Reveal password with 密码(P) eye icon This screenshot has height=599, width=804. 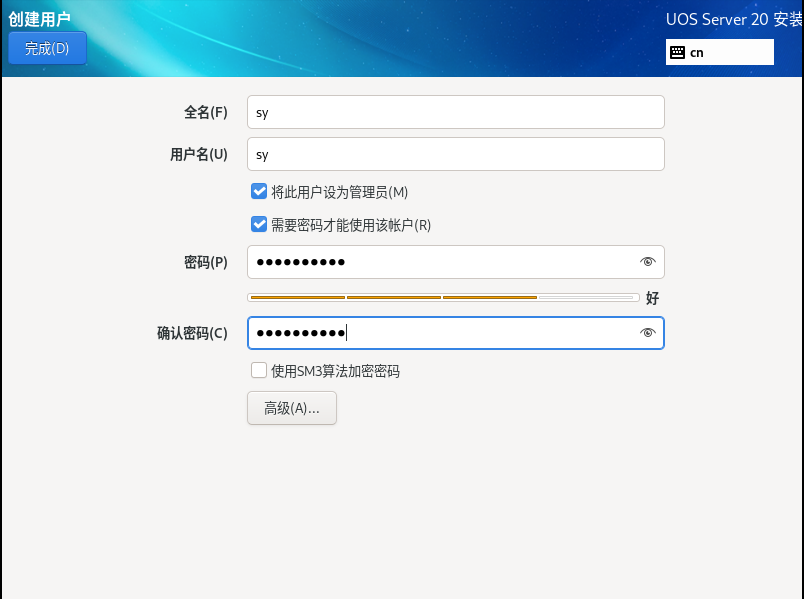pos(648,262)
